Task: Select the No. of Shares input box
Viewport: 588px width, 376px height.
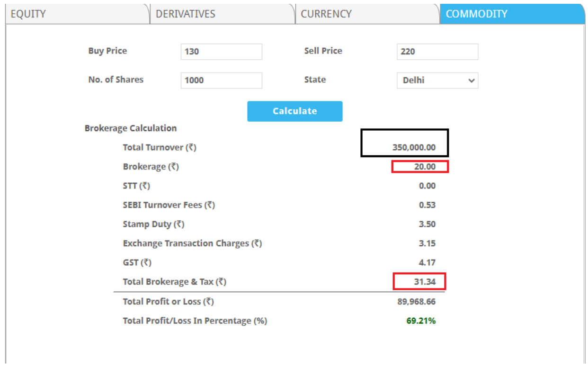Action: tap(221, 81)
